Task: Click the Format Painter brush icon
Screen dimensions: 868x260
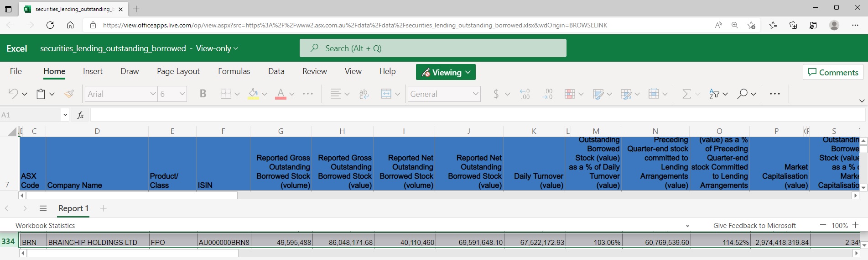Action: point(69,94)
